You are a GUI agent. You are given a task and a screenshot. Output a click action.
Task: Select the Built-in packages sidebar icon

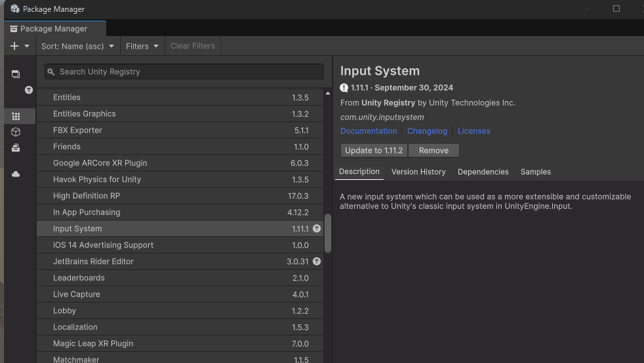pos(16,148)
